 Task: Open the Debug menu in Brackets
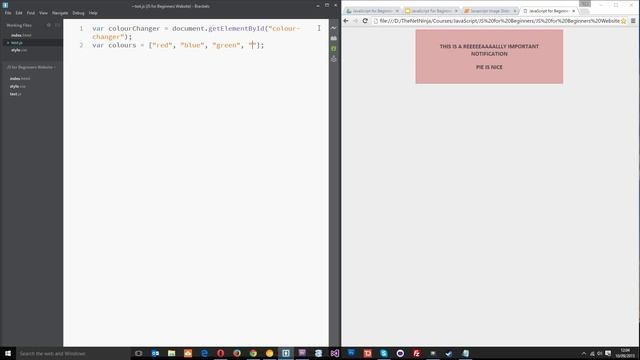(78, 13)
